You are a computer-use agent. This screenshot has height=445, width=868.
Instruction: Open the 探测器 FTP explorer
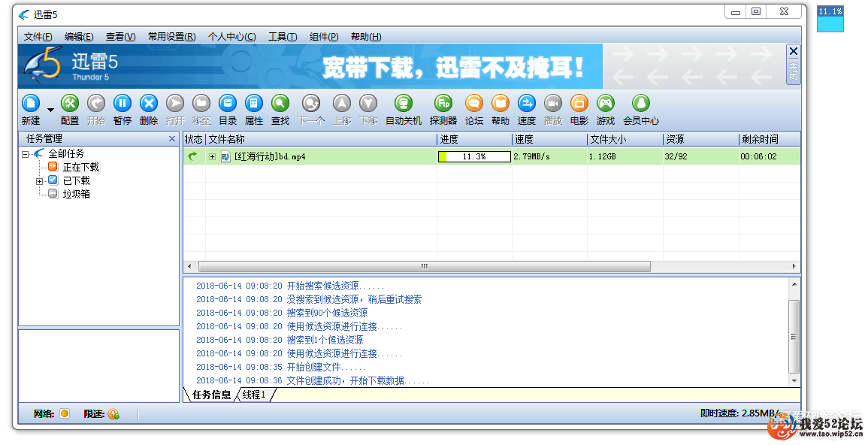click(443, 104)
